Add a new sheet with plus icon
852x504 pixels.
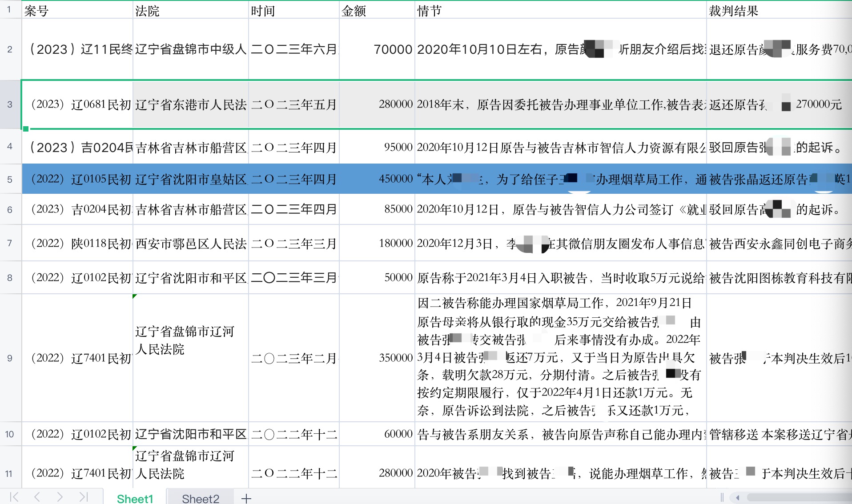click(246, 498)
